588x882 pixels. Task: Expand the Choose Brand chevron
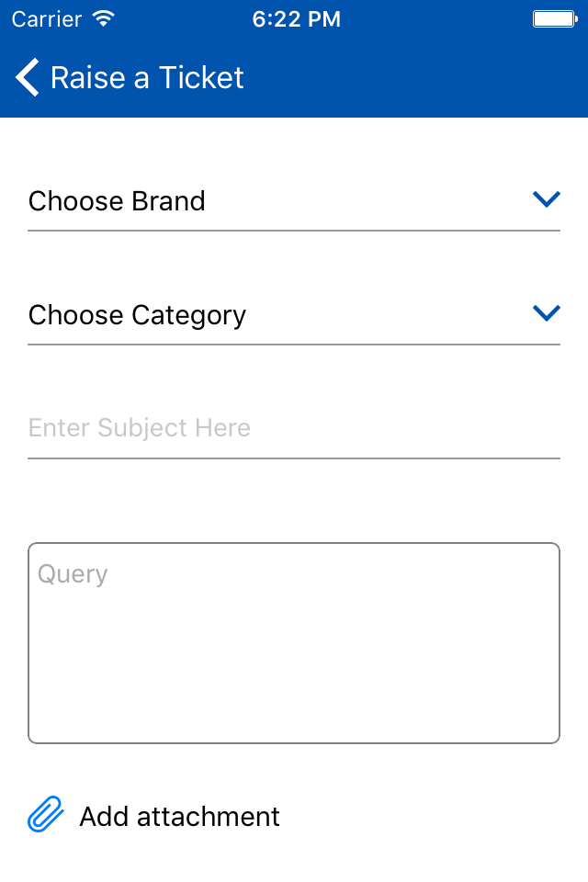click(547, 199)
